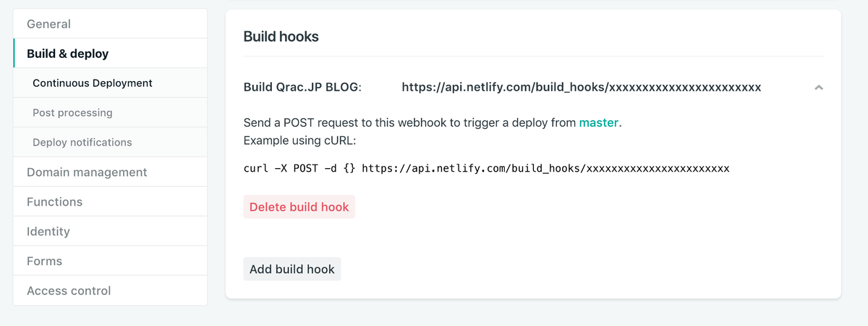
Task: Go to Access control settings
Action: click(x=69, y=291)
